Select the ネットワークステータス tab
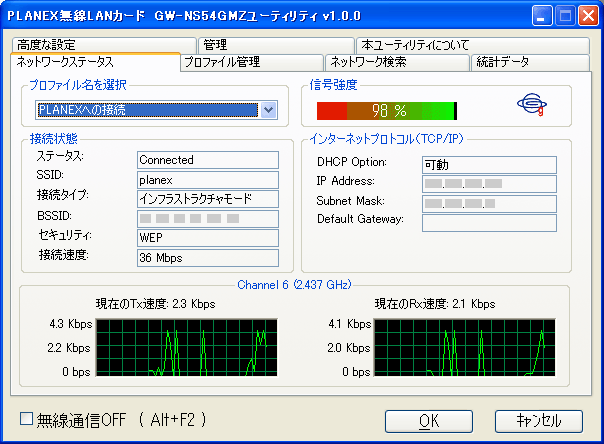The image size is (604, 444). point(96,62)
